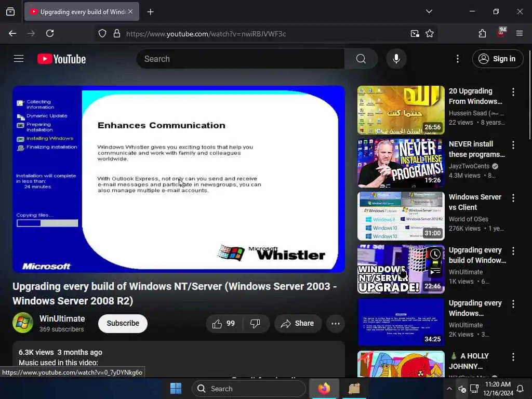Click the Whistler setup video player
Viewport: 532px width, 399px height.
point(179,179)
